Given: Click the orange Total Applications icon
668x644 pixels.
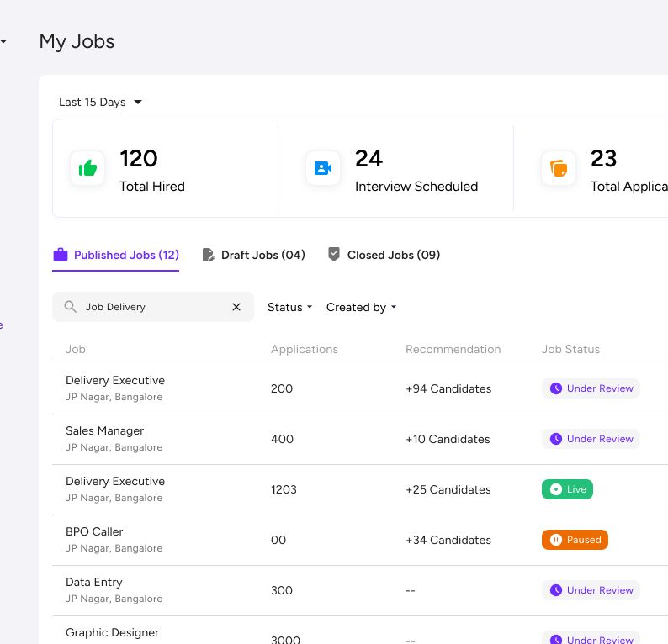Looking at the screenshot, I should (x=559, y=168).
